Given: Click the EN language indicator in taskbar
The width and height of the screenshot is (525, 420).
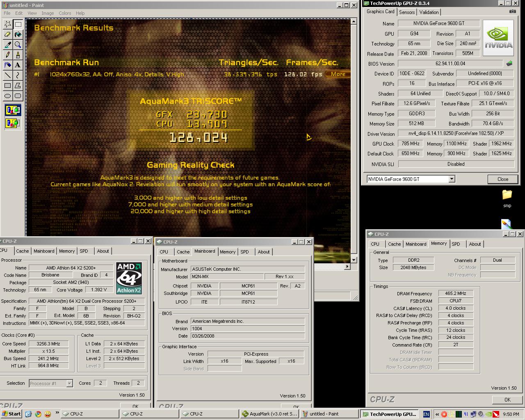Looking at the screenshot, I should pos(426,414).
